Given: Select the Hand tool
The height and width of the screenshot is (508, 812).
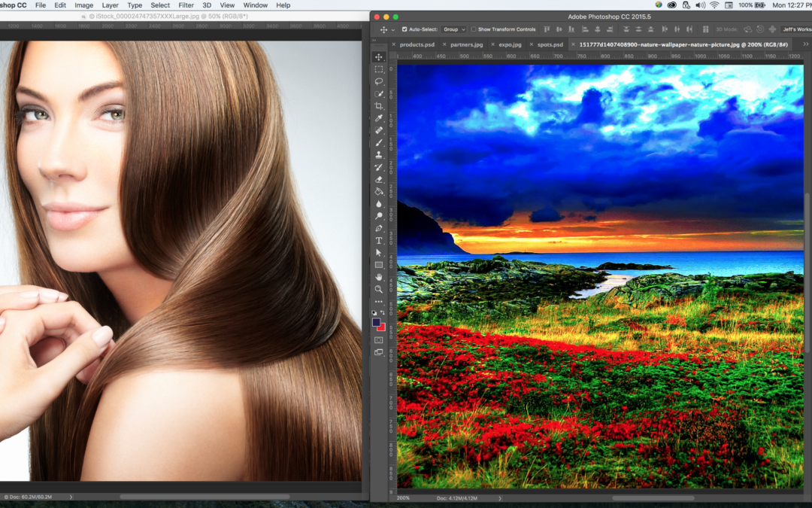Looking at the screenshot, I should point(379,277).
